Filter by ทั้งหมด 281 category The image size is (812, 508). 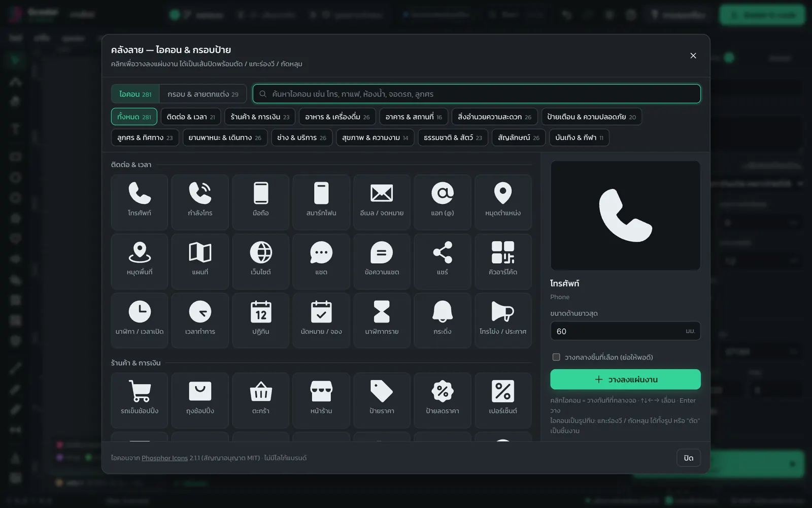tap(134, 117)
